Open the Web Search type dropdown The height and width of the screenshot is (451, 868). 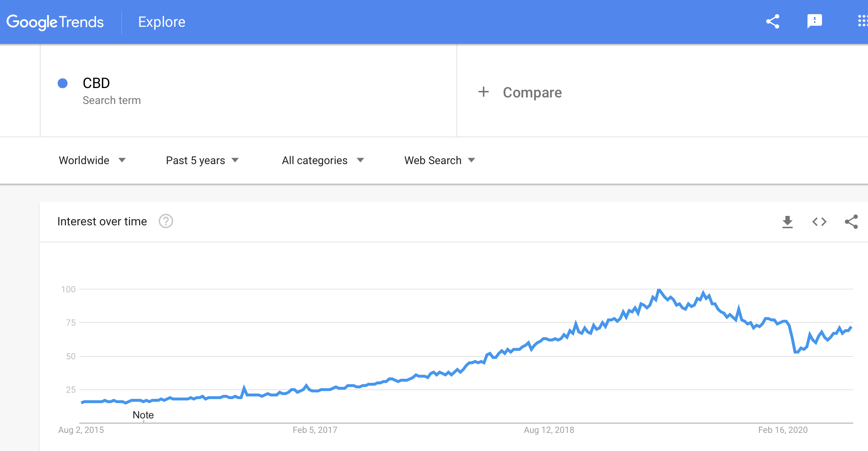pos(439,160)
